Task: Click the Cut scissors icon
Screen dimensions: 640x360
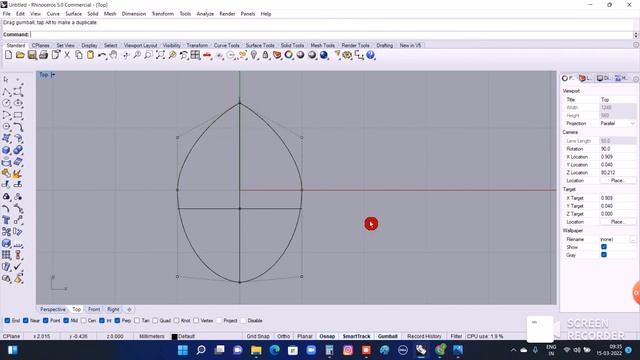Action: coord(67,55)
